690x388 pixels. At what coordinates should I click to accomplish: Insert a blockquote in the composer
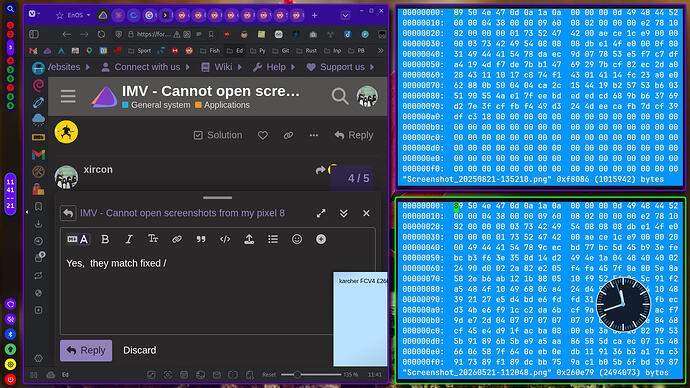click(201, 239)
